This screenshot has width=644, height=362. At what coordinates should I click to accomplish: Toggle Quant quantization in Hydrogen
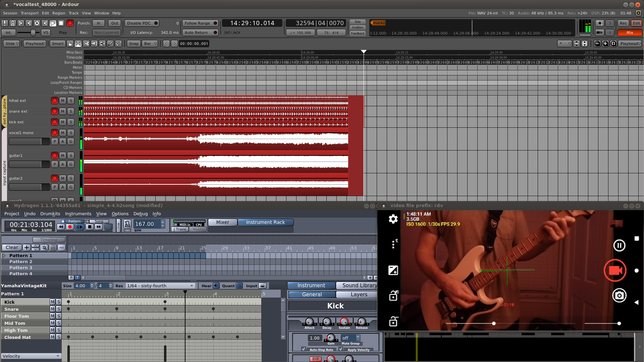click(x=239, y=286)
